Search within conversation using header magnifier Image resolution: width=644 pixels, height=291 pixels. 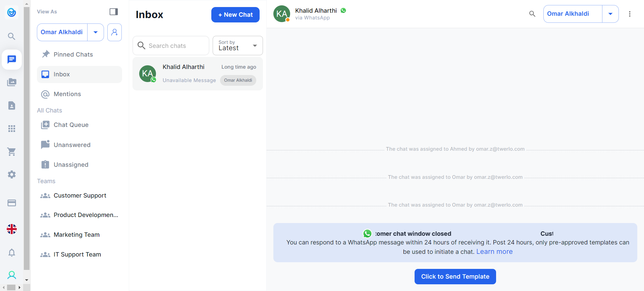tap(532, 14)
